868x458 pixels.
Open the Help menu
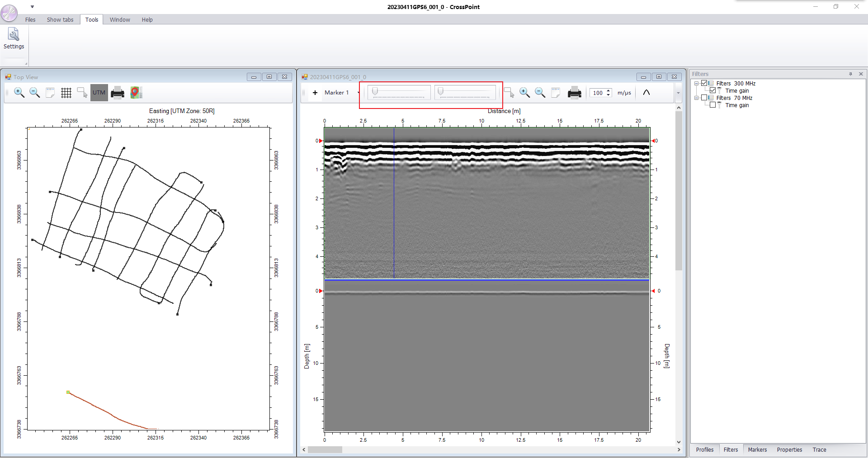(x=147, y=19)
